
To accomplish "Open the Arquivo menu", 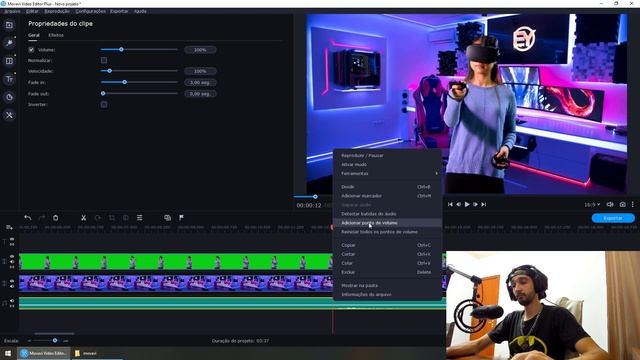I will pos(12,11).
